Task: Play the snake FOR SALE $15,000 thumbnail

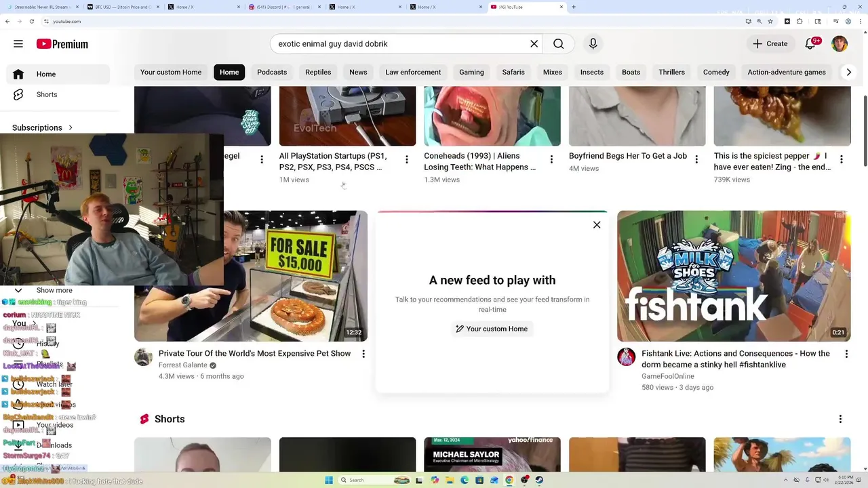Action: click(x=251, y=276)
